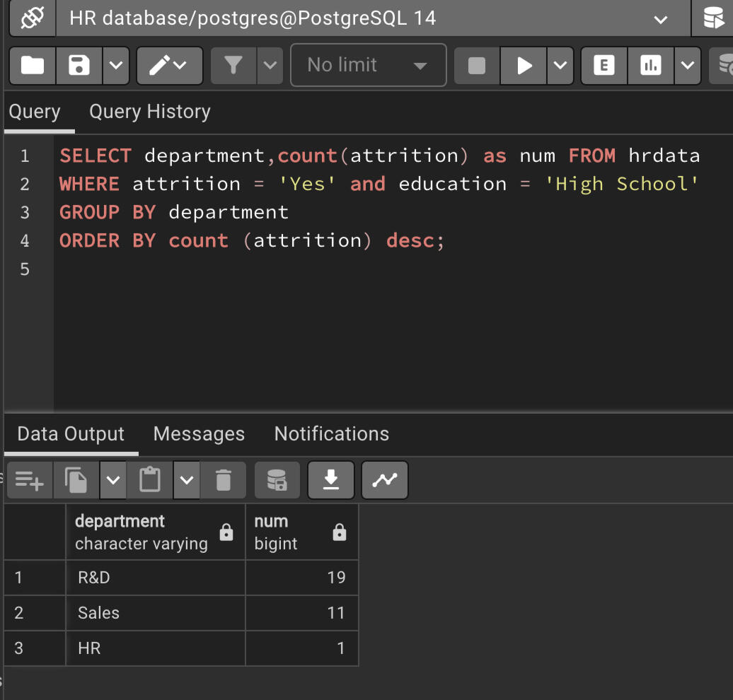The image size is (733, 700).
Task: Expand the Execute options arrow
Action: [560, 66]
